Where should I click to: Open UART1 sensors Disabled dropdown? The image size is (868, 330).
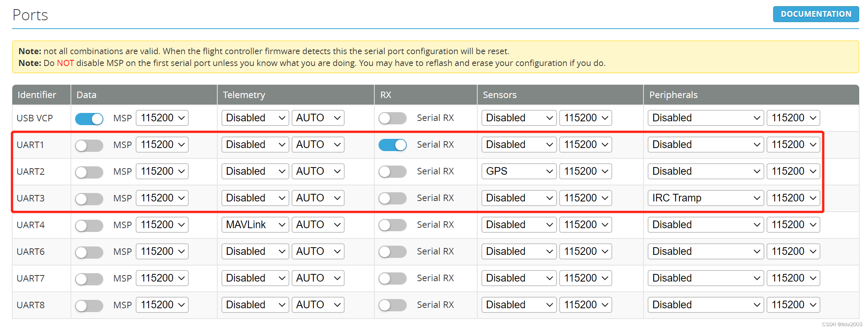519,145
